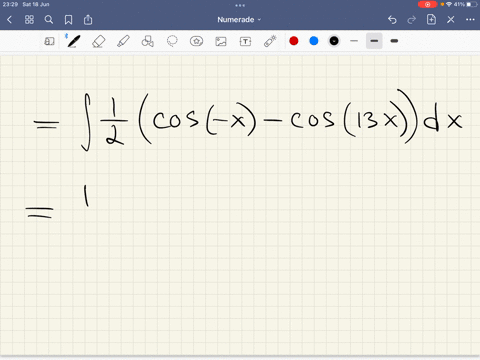This screenshot has height=360, width=480.
Task: Bookmark this page
Action: coord(68,20)
